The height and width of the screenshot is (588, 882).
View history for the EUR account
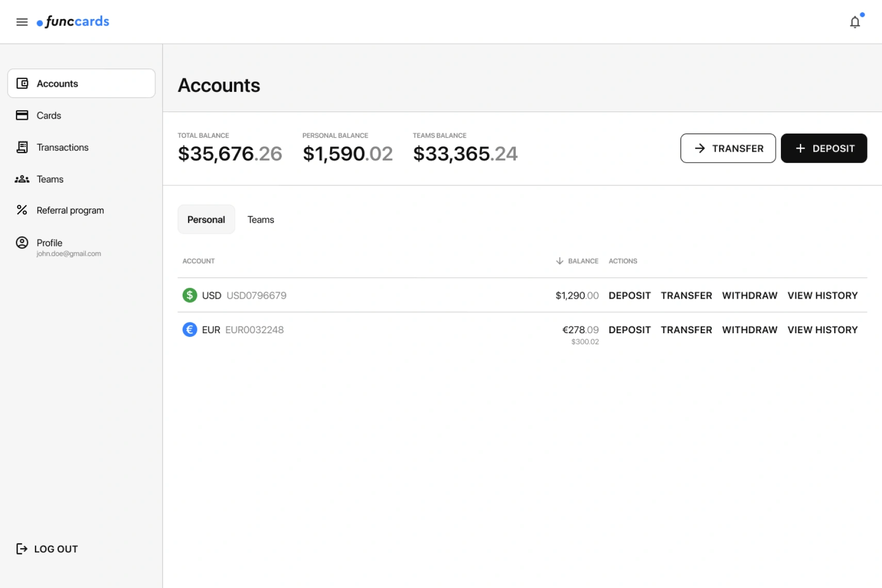tap(822, 330)
